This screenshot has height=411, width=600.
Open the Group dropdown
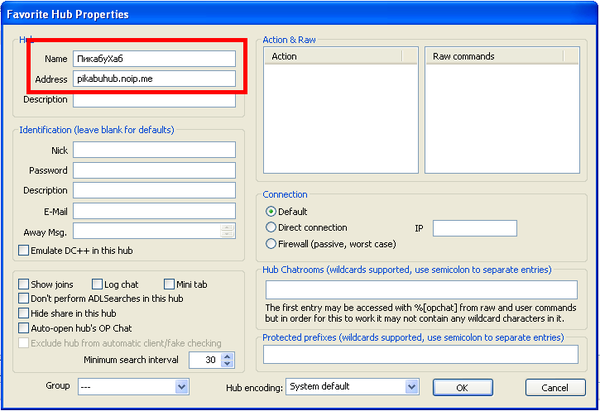pos(181,386)
